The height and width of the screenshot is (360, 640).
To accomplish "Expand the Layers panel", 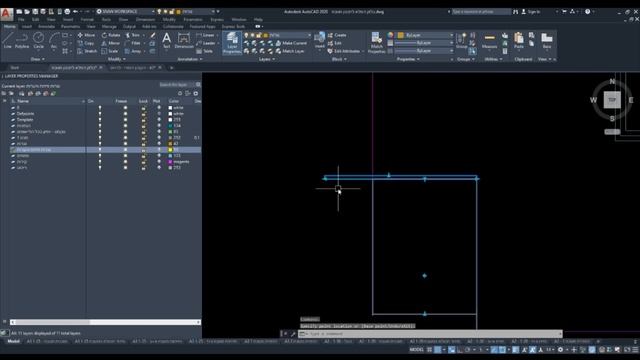I will (x=267, y=59).
